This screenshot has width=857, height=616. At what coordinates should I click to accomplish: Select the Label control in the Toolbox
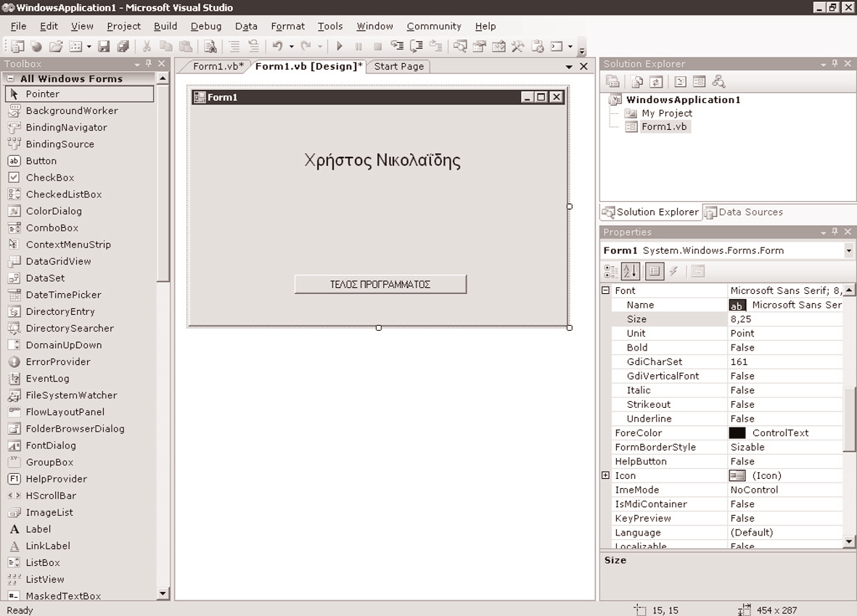(x=38, y=529)
